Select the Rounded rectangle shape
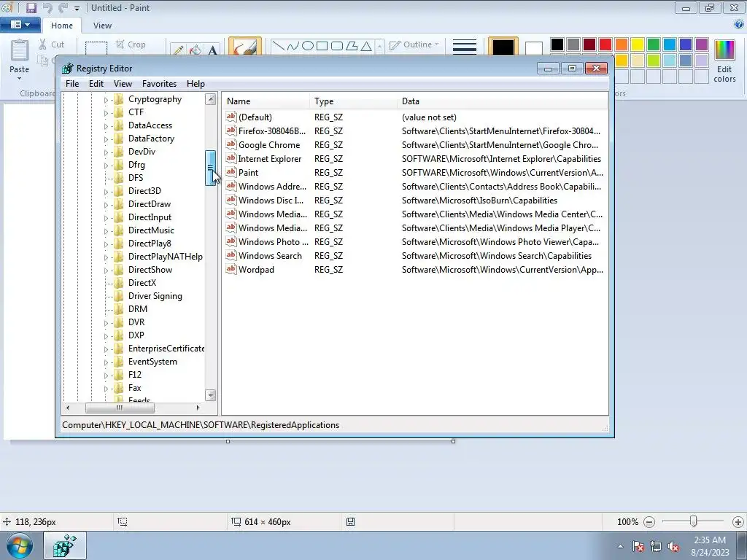The image size is (747, 560). point(337,46)
